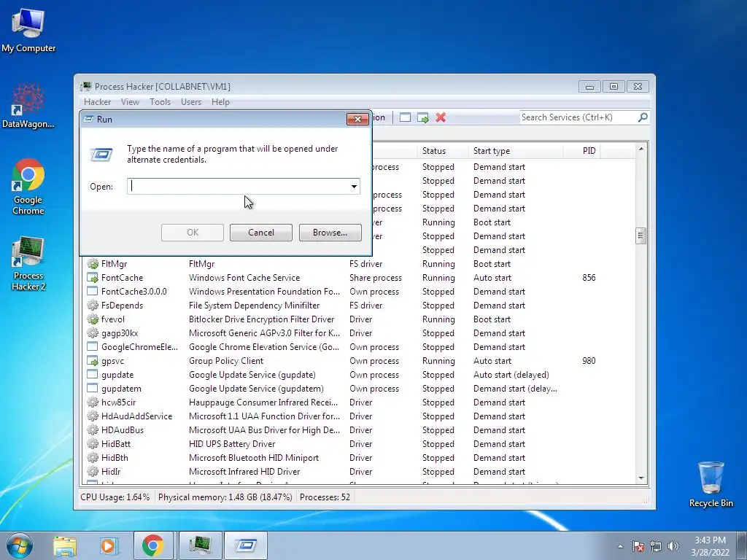Click the window icon of the gupdate service
The image size is (747, 560).
93,375
